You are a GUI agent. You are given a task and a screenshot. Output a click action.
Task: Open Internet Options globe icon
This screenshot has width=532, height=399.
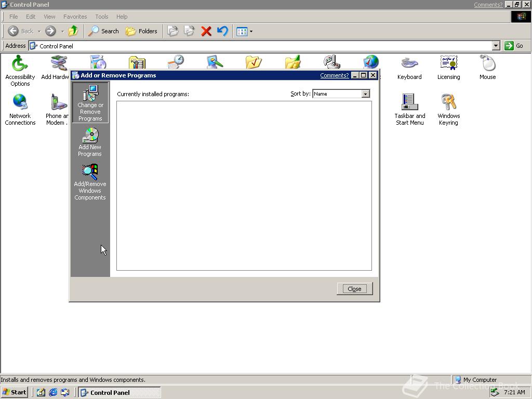point(370,62)
